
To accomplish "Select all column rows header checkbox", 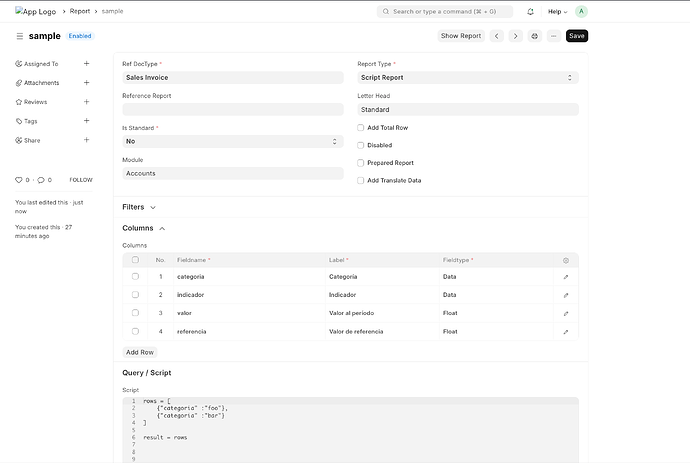I will (x=136, y=260).
